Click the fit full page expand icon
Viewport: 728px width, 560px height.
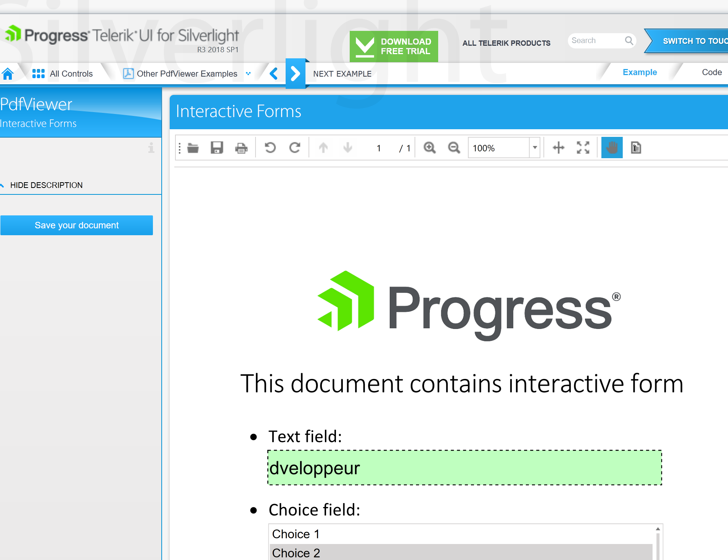[x=583, y=148]
